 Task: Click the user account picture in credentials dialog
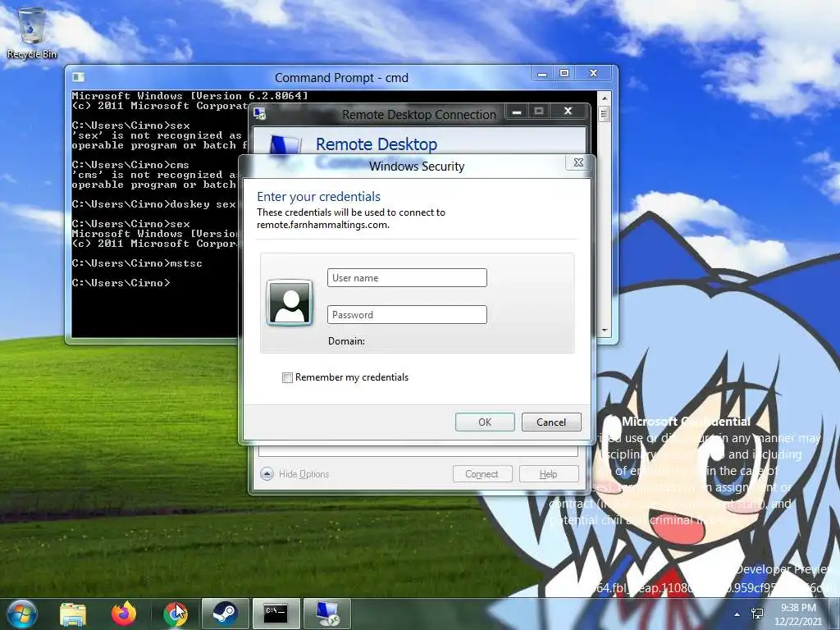(290, 302)
